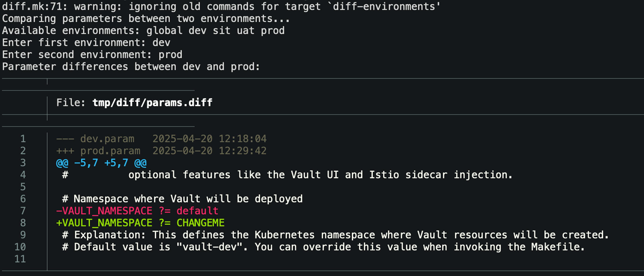Click the file name tmp/diff/params.diff
Screen dimensions: 644x276
[152, 102]
